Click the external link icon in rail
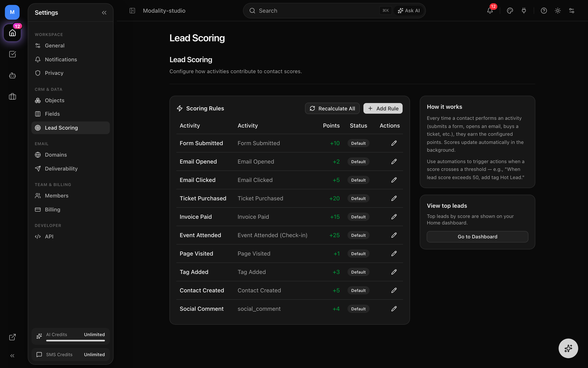The height and width of the screenshot is (368, 588). click(12, 337)
